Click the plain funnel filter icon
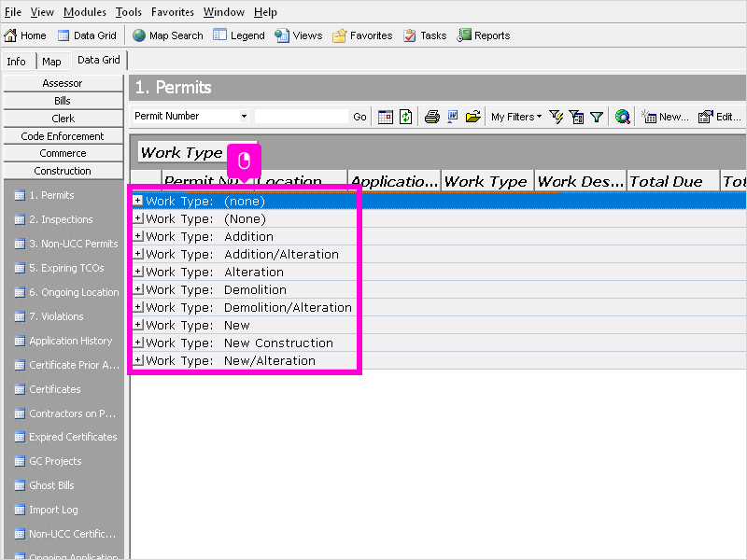The height and width of the screenshot is (560, 747). (597, 117)
